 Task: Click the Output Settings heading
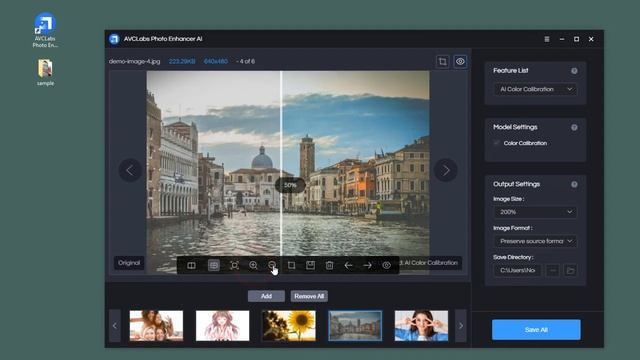(x=516, y=184)
